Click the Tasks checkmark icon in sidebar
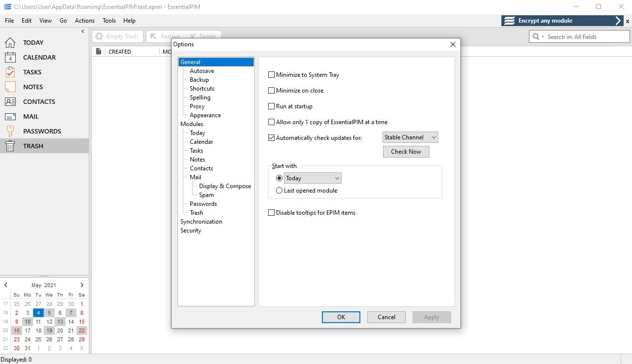This screenshot has width=632, height=364. pos(10,72)
